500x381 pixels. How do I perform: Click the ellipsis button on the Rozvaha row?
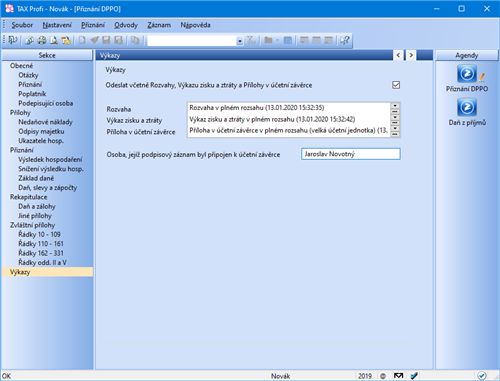click(x=395, y=112)
